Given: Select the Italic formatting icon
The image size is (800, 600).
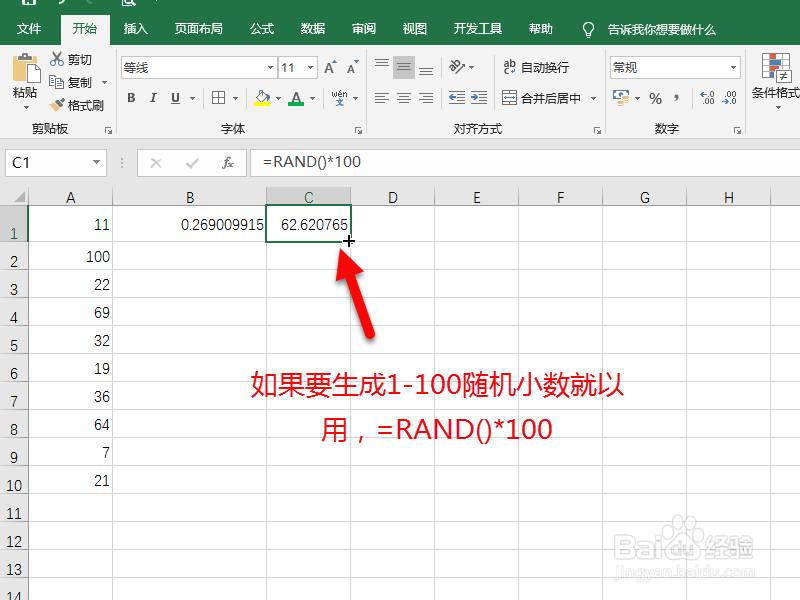Looking at the screenshot, I should click(152, 98).
